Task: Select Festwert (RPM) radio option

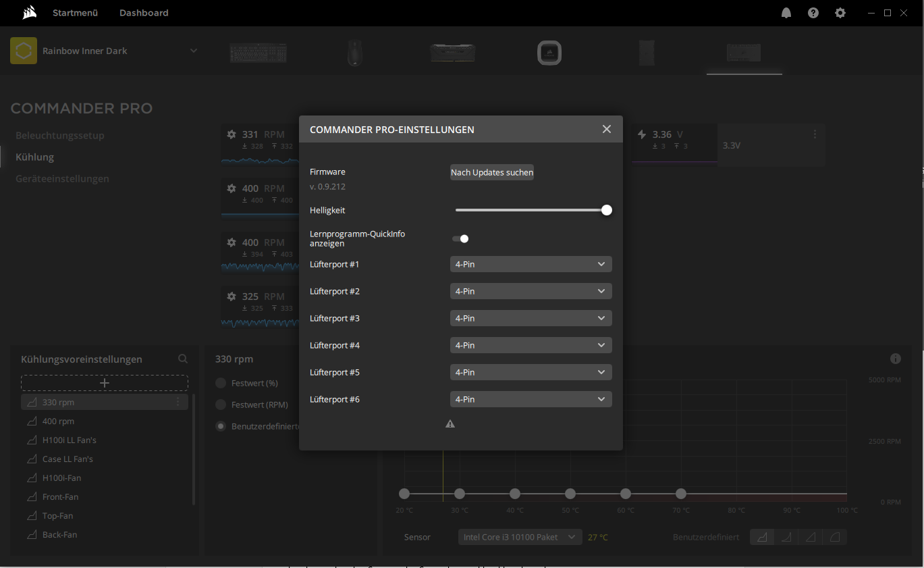Action: tap(221, 405)
